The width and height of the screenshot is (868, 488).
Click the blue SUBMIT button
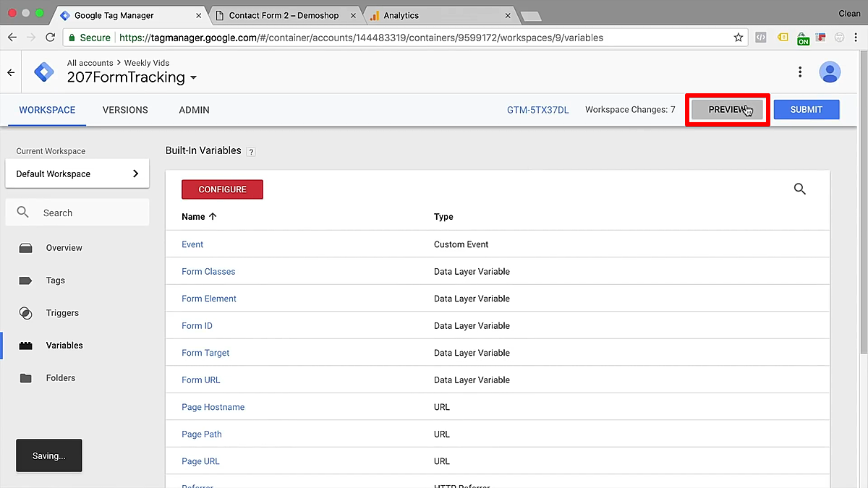pyautogui.click(x=807, y=110)
